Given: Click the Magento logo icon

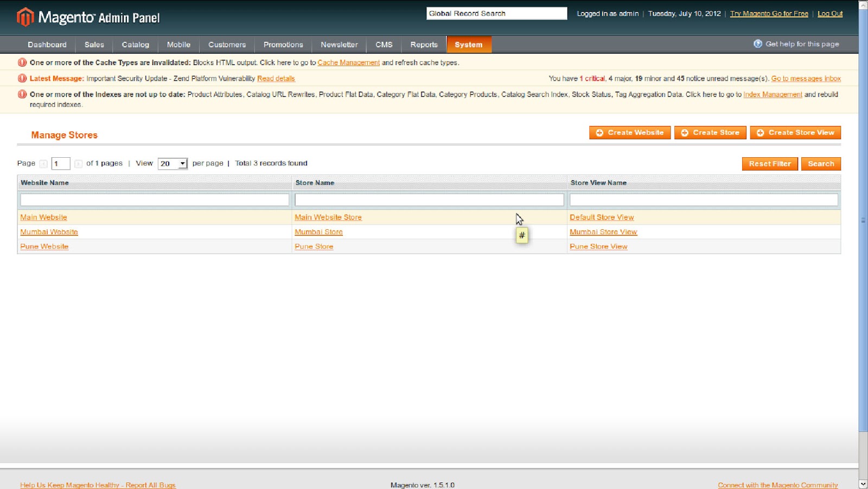Looking at the screenshot, I should pyautogui.click(x=25, y=17).
